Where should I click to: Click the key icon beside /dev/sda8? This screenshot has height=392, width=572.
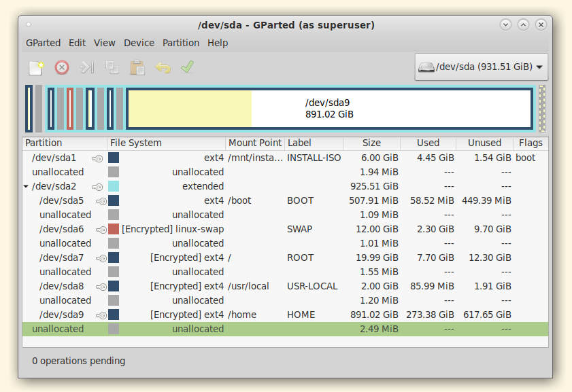tap(101, 287)
